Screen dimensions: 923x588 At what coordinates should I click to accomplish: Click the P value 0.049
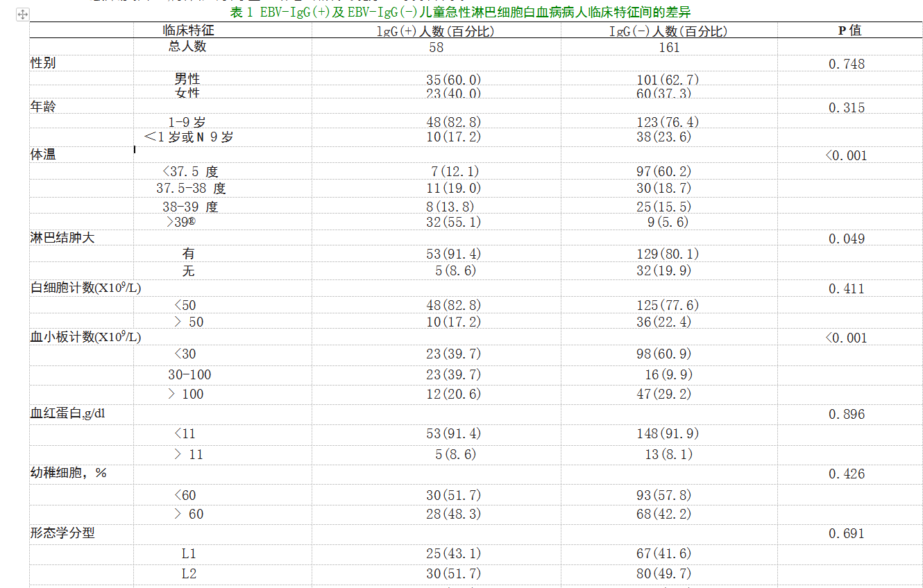pos(847,239)
